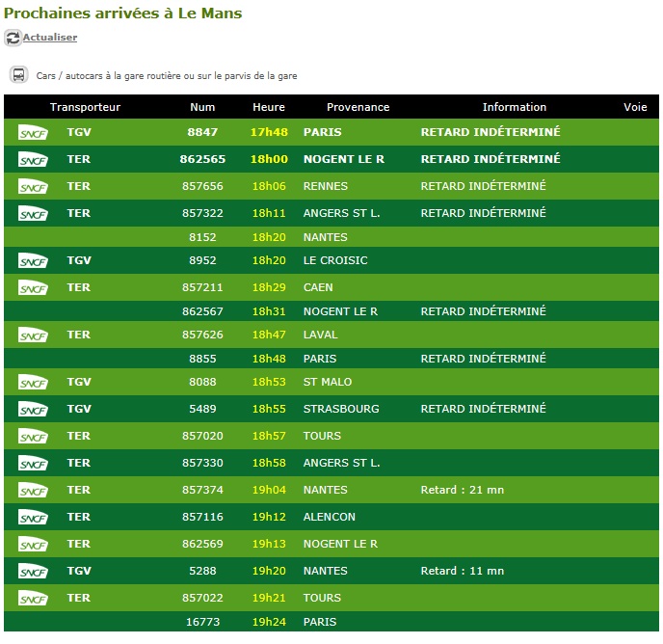Click provenance RENNES
Image resolution: width=663 pixels, height=644 pixels.
pos(326,186)
